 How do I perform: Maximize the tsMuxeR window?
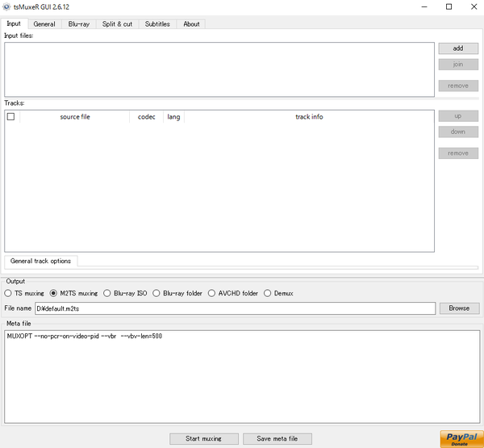coord(449,6)
